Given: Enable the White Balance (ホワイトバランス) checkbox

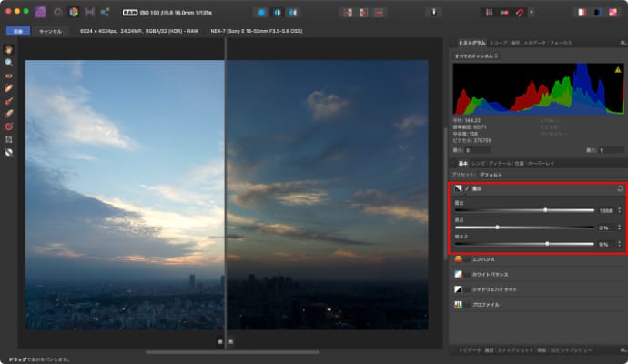Looking at the screenshot, I should pos(469,273).
